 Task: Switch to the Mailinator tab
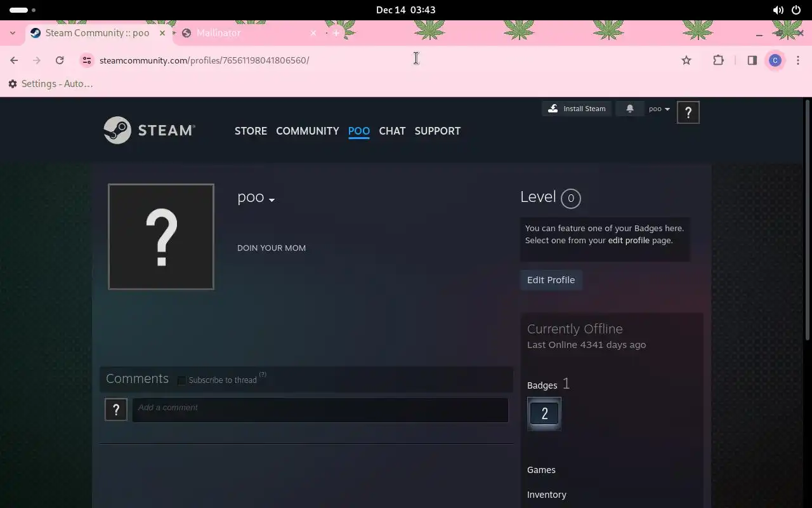249,33
